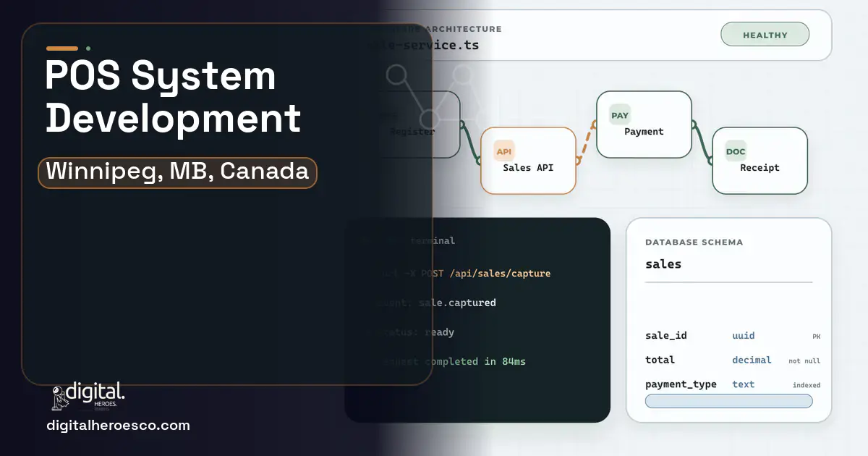Select the text type on payment_type row
This screenshot has height=456, width=868.
point(744,384)
